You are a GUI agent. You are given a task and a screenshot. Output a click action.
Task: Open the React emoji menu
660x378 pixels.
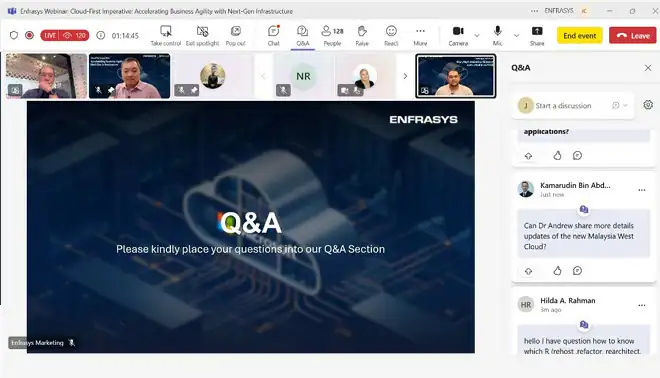[391, 36]
